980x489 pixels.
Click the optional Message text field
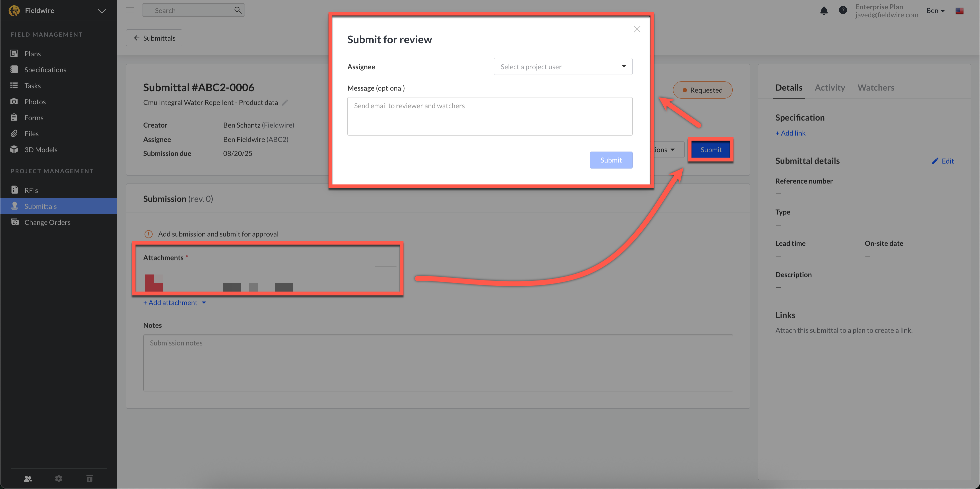pyautogui.click(x=489, y=116)
